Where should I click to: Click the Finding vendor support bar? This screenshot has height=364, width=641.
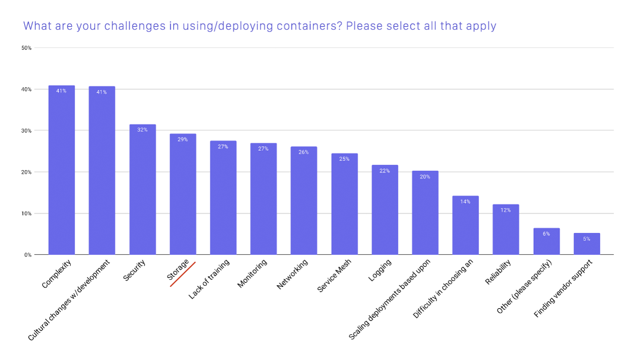[586, 244]
